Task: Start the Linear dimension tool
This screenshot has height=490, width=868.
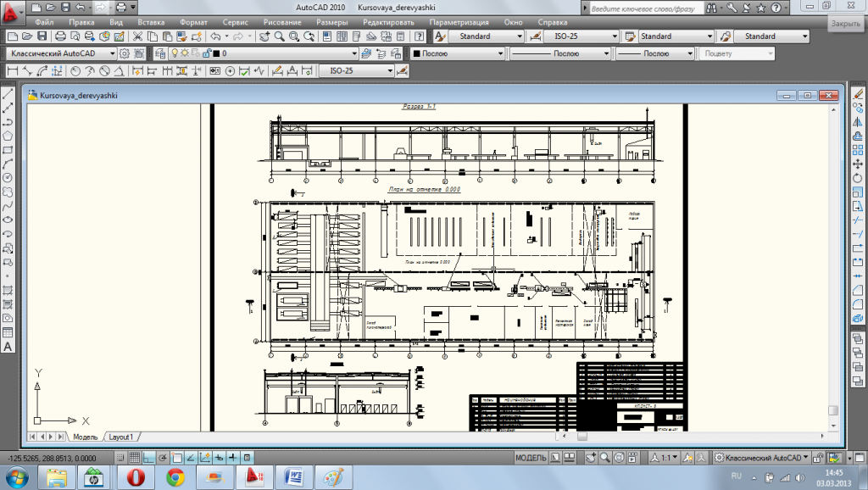Action: (x=12, y=71)
